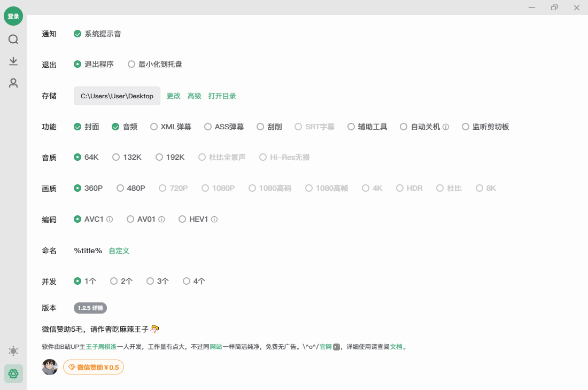Click the QR icon after 官网

(x=336, y=347)
